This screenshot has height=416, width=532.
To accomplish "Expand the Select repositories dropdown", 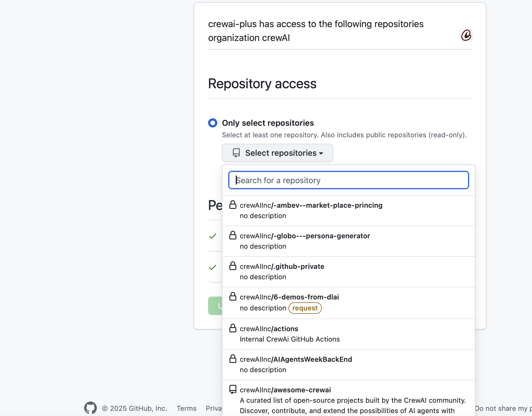I will [x=277, y=153].
